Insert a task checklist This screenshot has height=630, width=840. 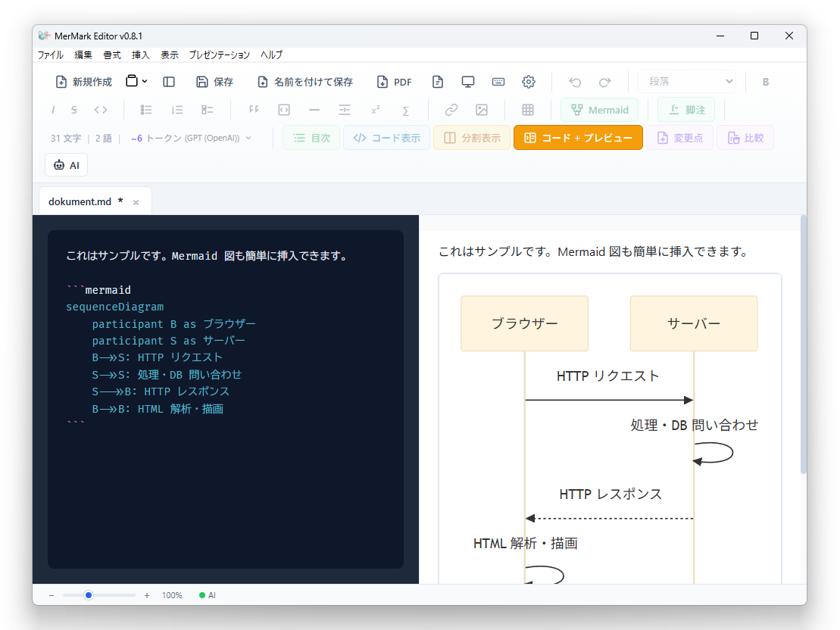208,110
